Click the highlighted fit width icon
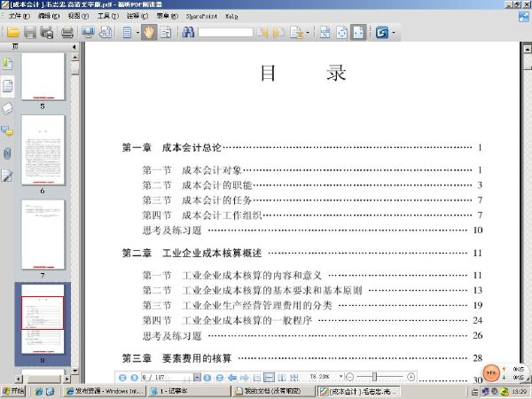The width and height of the screenshot is (532, 399). pyautogui.click(x=358, y=33)
